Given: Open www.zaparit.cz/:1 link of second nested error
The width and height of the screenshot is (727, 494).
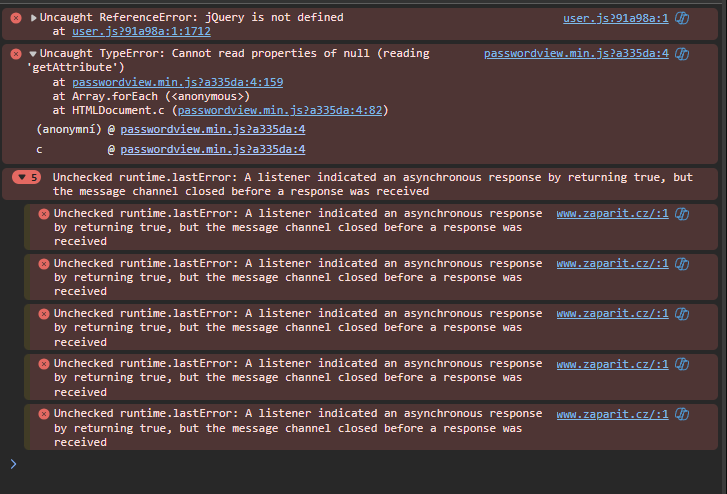Looking at the screenshot, I should tap(612, 264).
